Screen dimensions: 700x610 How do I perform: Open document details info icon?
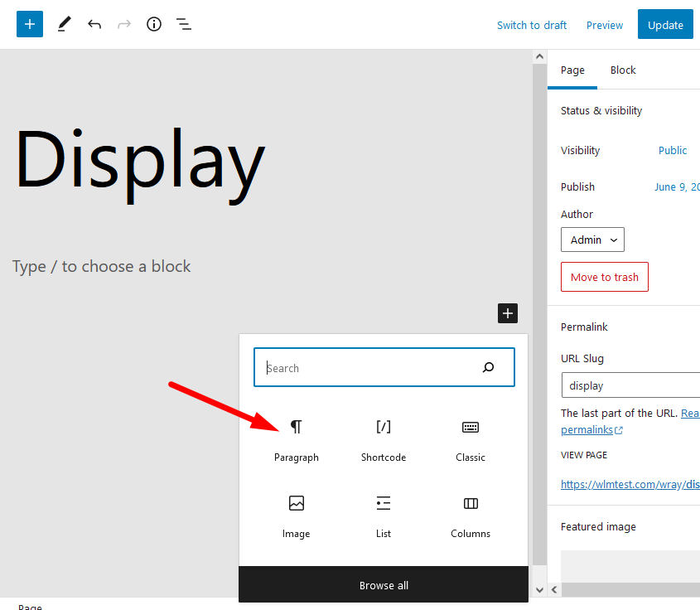(x=154, y=24)
